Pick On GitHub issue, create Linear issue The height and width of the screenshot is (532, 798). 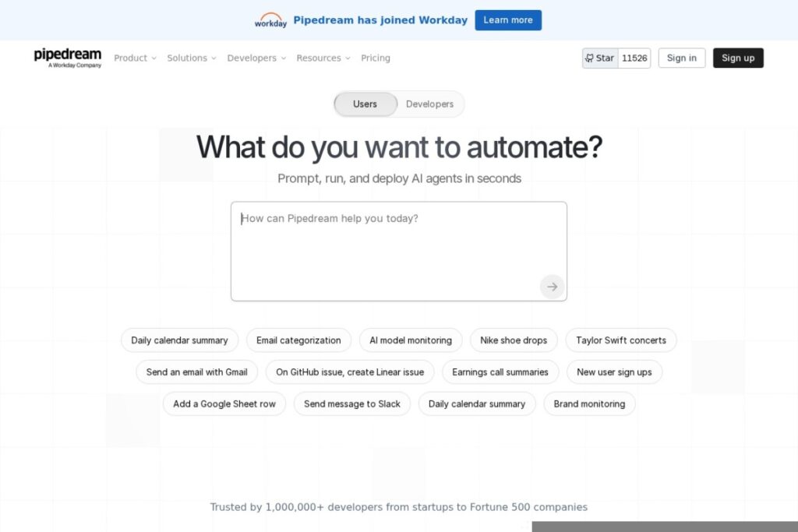350,372
